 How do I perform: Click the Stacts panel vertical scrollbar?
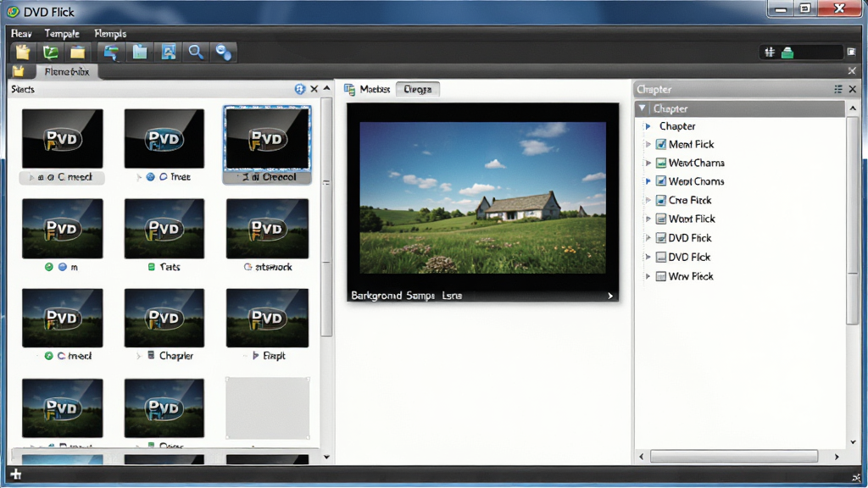pyautogui.click(x=326, y=218)
